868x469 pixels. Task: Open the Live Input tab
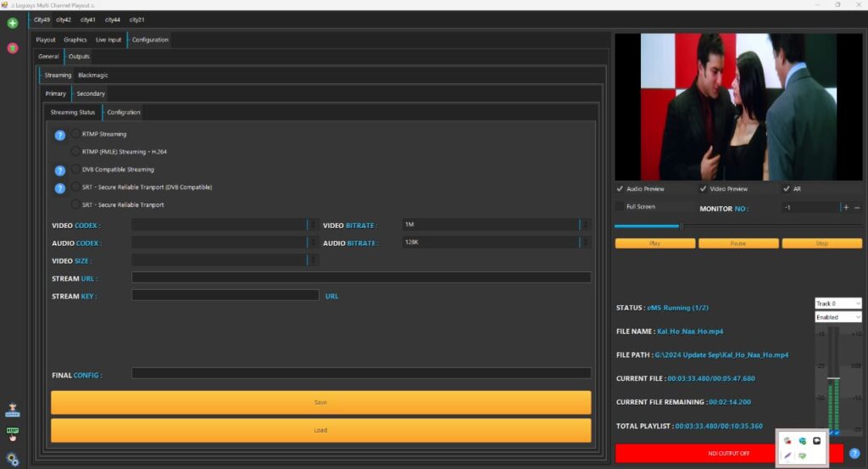coord(108,40)
